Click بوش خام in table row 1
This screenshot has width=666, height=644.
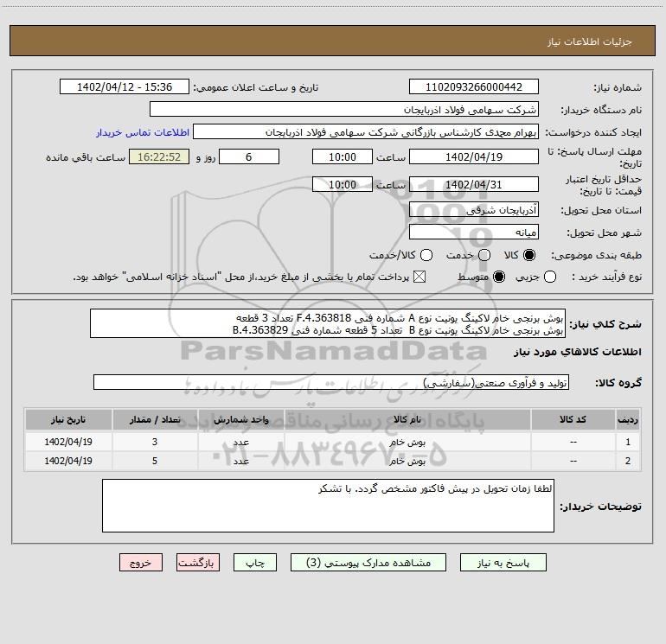tap(407, 443)
